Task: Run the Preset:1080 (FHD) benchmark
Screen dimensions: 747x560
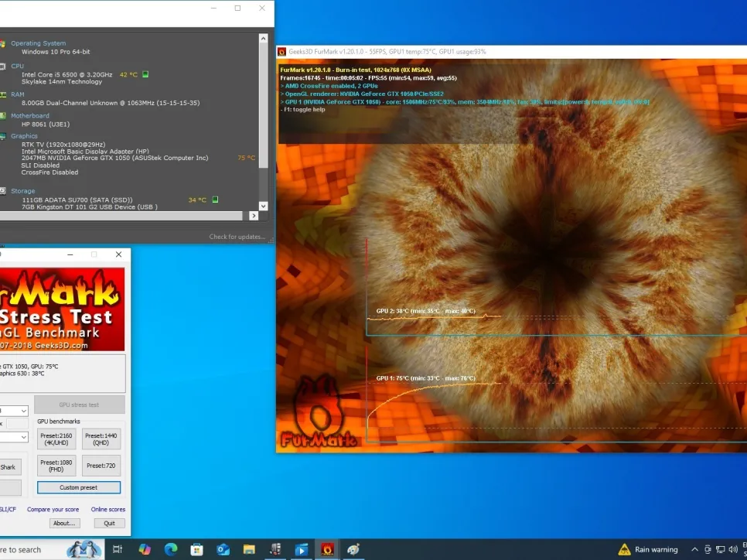Action: pos(56,466)
